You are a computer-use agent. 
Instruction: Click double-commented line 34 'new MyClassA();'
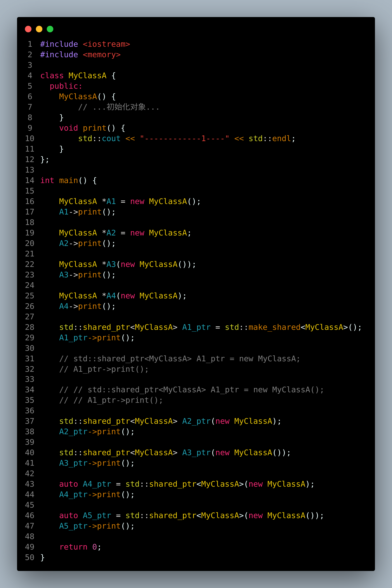tap(288, 390)
